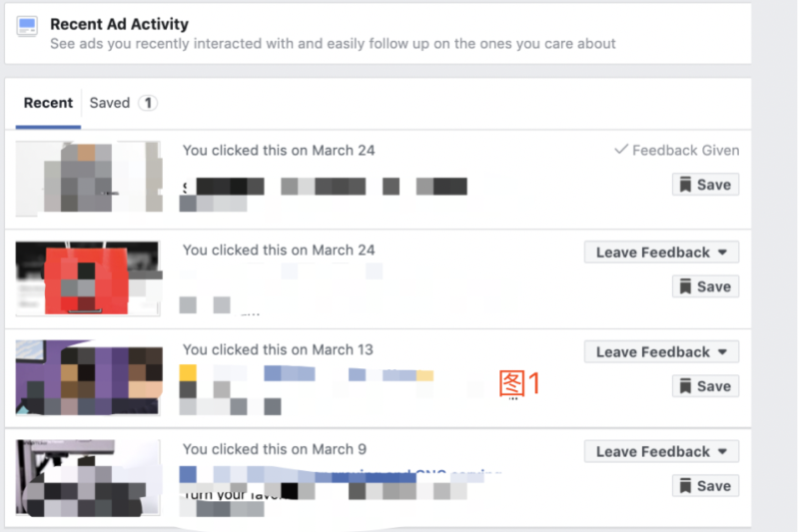The width and height of the screenshot is (799, 532).
Task: Click the Recent Ad Activity monitor icon
Action: click(x=27, y=26)
